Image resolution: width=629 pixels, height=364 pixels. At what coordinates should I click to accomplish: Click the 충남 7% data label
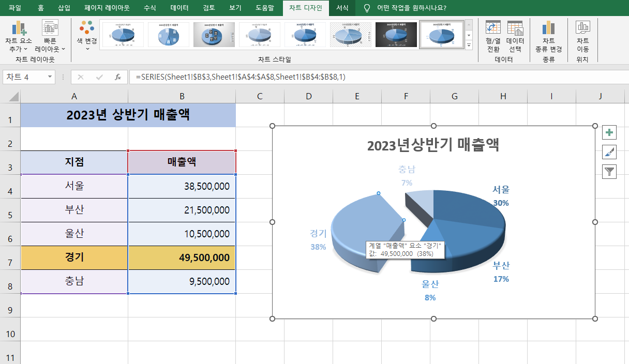pyautogui.click(x=407, y=176)
